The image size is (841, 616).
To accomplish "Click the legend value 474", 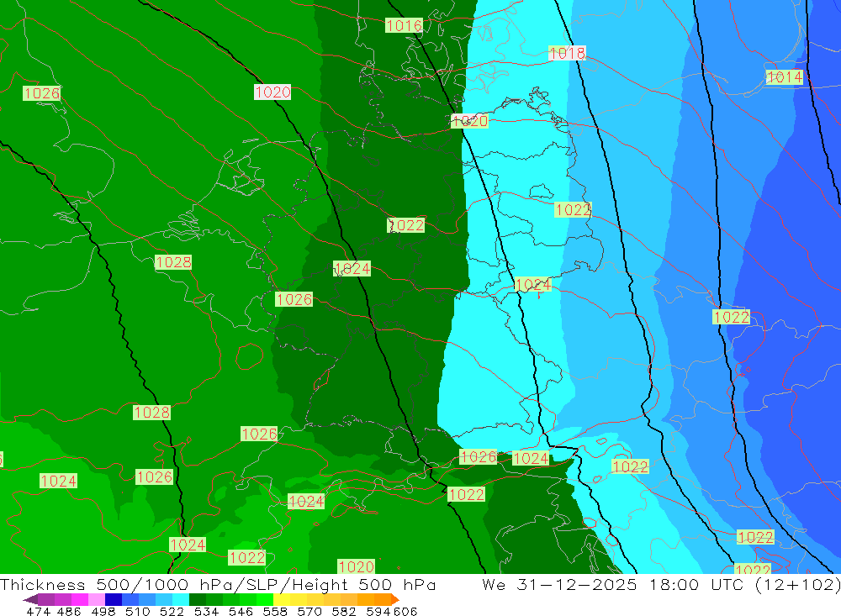I will [38, 611].
